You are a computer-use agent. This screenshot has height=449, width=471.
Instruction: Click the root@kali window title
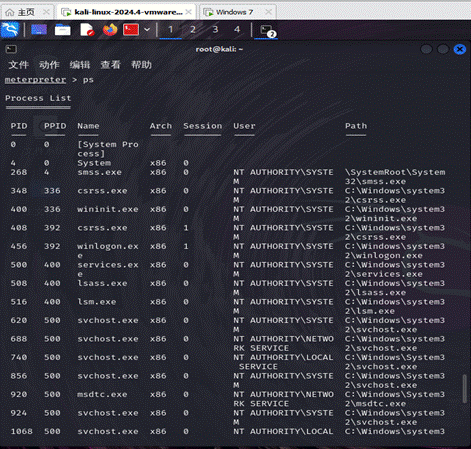click(x=219, y=49)
